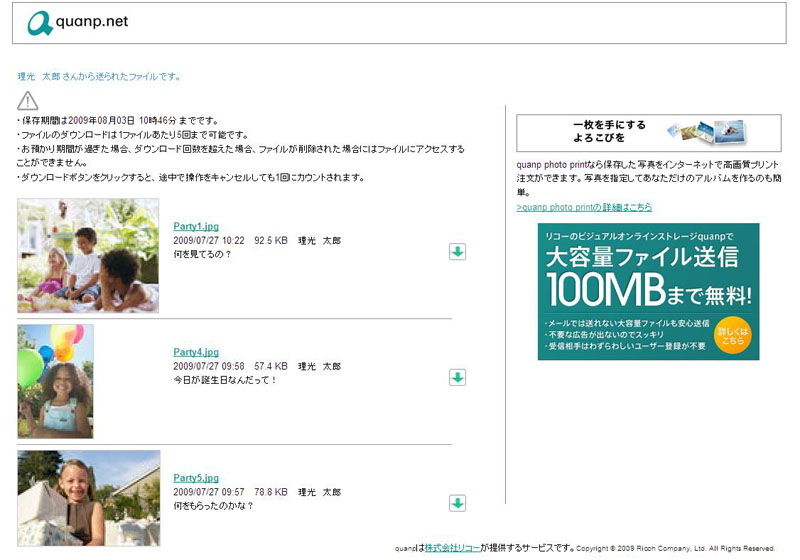Viewport: 800px width, 560px height.
Task: Click storage period text 2009年08月03日 10時46分
Action: 122,120
